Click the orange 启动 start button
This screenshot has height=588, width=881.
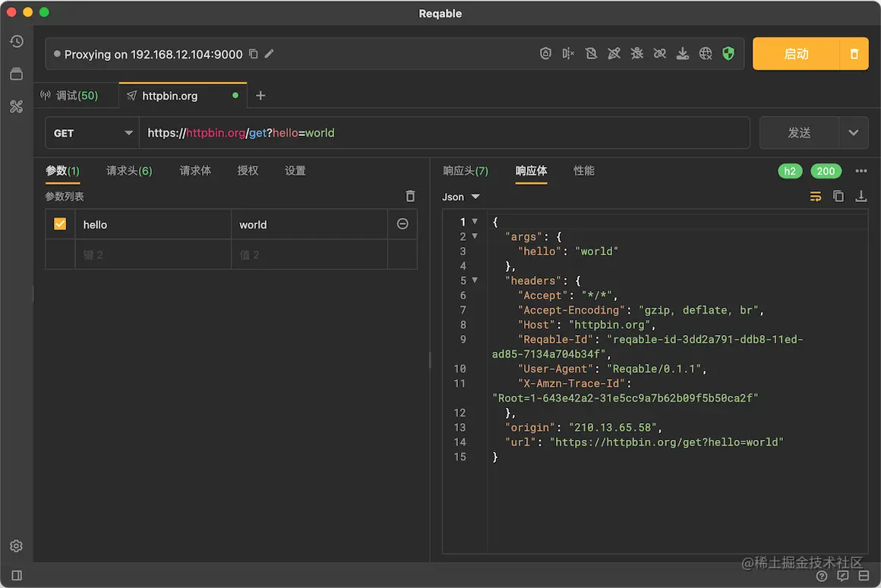(x=796, y=54)
